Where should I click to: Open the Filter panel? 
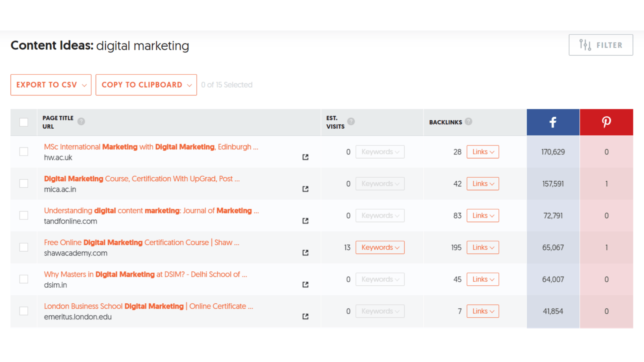[600, 45]
